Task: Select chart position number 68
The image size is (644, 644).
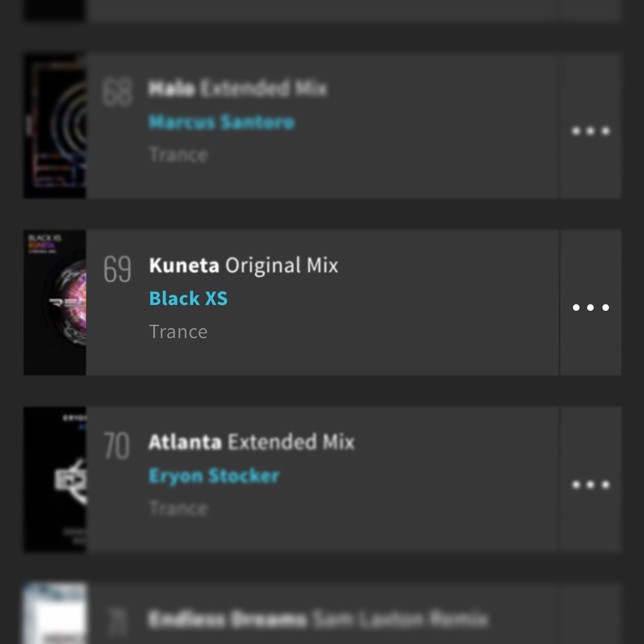Action: point(118,92)
